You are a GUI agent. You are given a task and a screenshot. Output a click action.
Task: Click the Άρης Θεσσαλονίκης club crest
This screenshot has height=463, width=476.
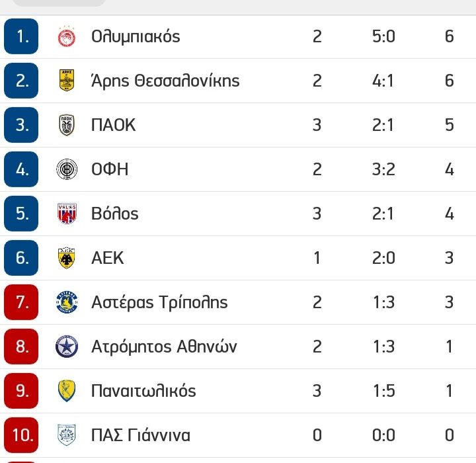tap(67, 81)
